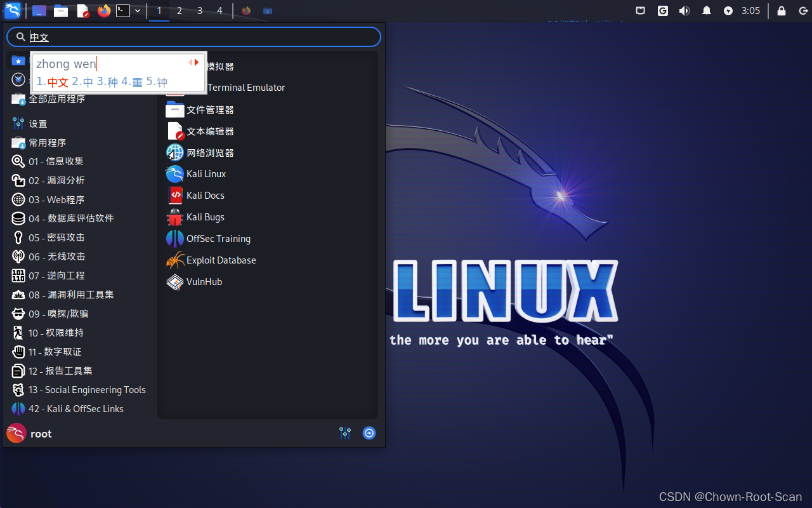Switch to workspace 4
This screenshot has width=812, height=508.
(x=219, y=11)
